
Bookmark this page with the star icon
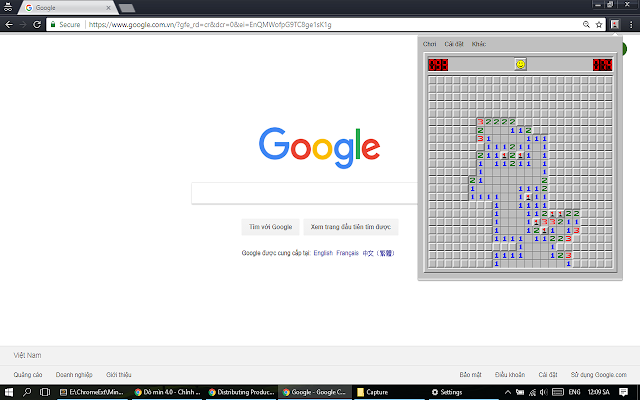pyautogui.click(x=599, y=24)
